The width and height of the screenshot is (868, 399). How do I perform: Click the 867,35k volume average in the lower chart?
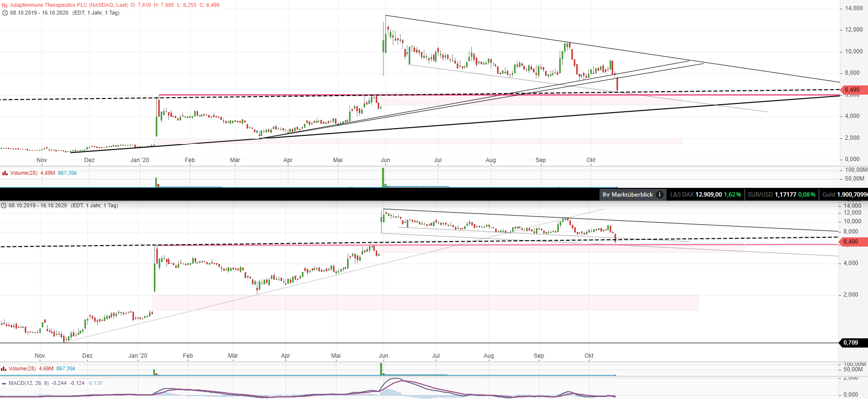pyautogui.click(x=66, y=368)
